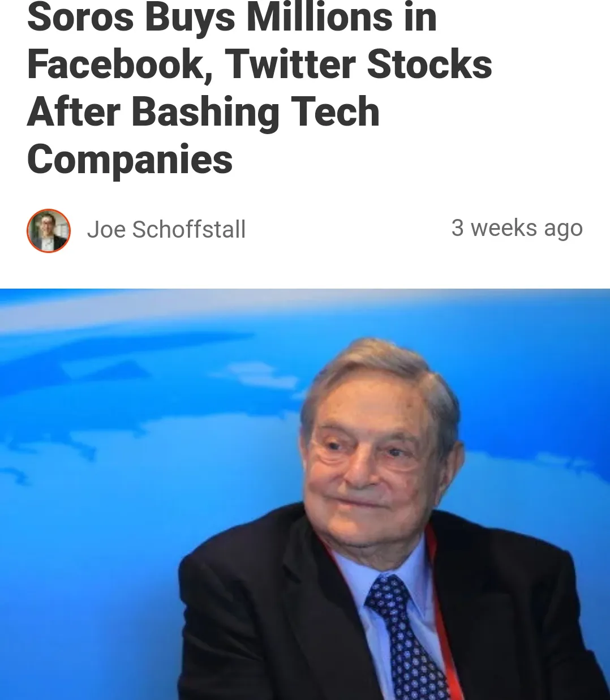Open the article's main photo
Screen dimensions: 610x700
click(x=305, y=494)
